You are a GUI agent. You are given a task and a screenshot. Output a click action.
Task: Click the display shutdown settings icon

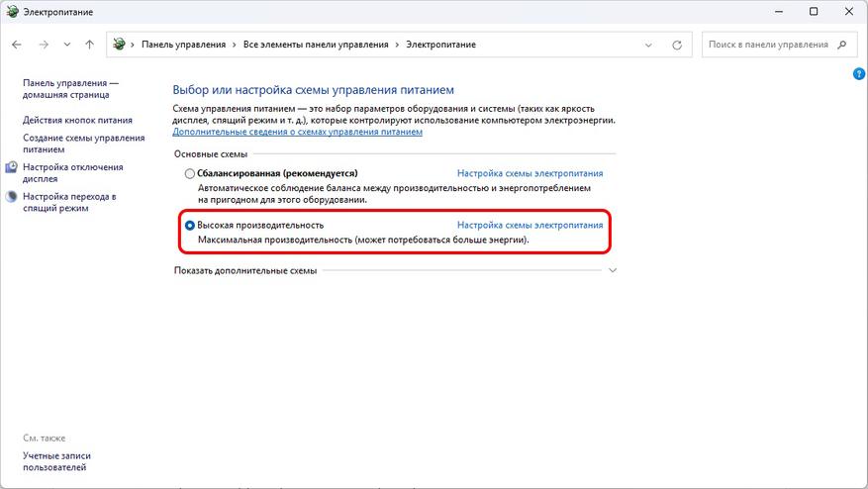[x=11, y=167]
